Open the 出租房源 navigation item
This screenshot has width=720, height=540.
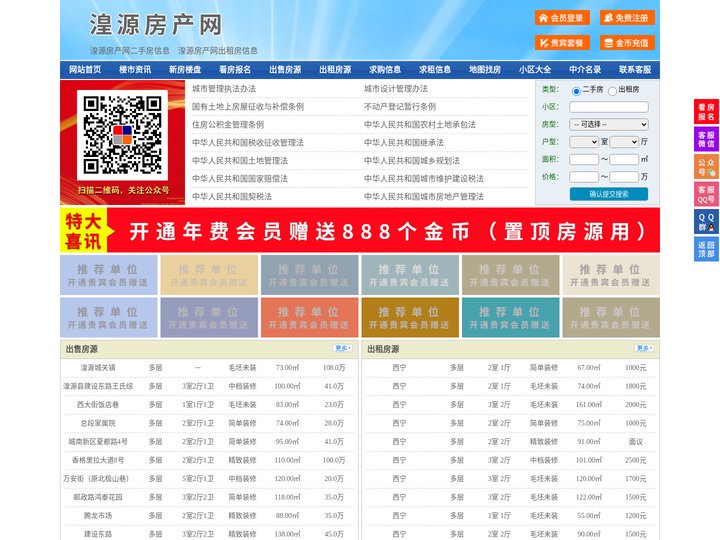click(335, 70)
